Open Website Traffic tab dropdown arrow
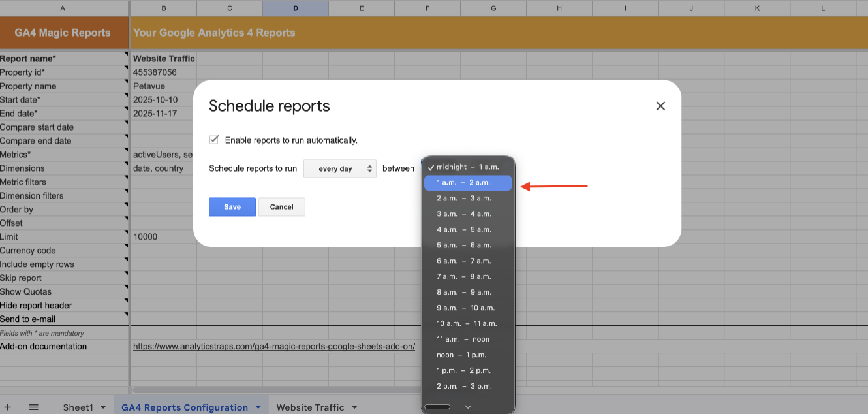Viewport: 868px width, 414px height. coord(354,407)
